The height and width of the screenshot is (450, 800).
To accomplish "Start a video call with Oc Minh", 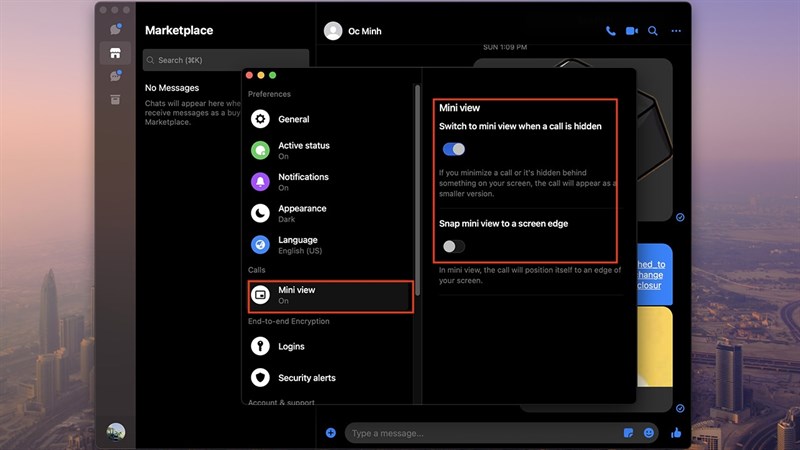I will click(632, 31).
